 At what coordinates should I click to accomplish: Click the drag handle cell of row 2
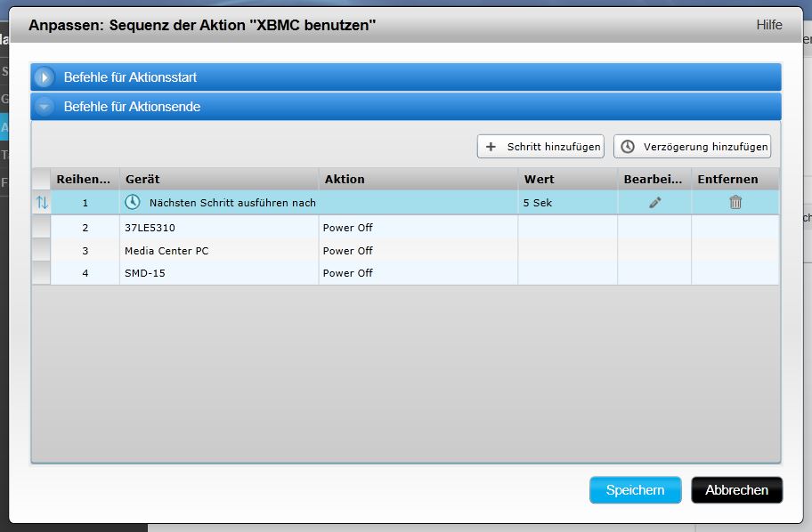click(42, 228)
